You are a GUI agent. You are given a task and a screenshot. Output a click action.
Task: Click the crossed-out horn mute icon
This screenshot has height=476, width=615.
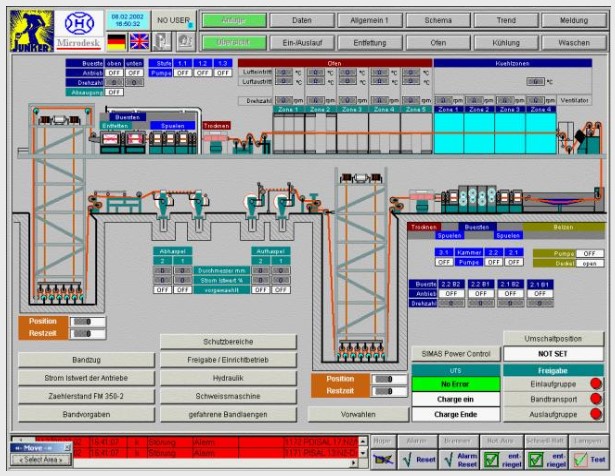click(x=383, y=458)
